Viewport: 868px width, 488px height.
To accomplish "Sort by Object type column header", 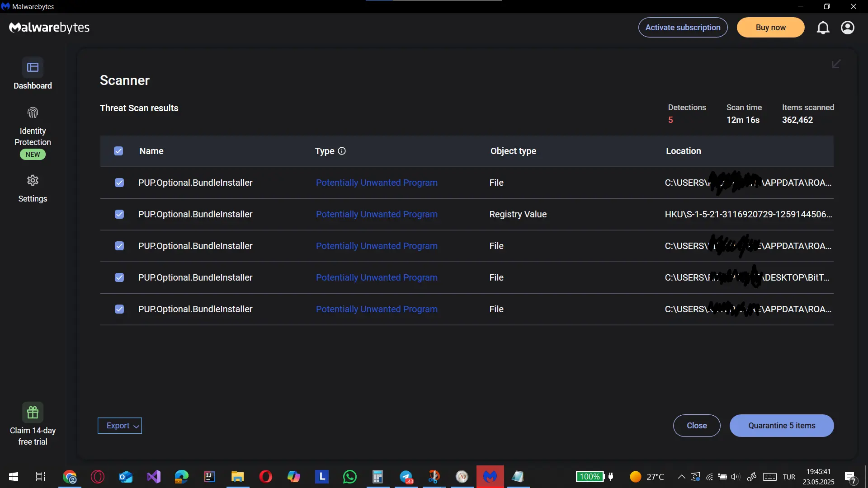I will coord(513,151).
